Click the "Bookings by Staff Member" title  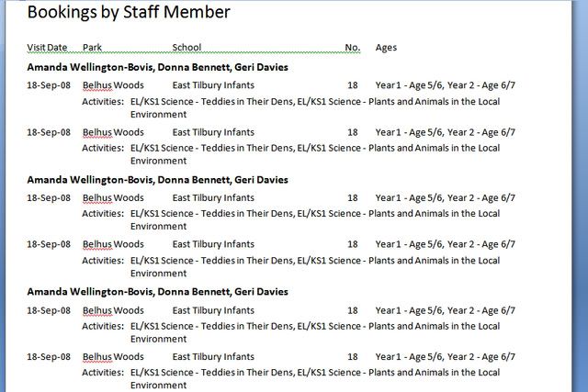[x=129, y=13]
